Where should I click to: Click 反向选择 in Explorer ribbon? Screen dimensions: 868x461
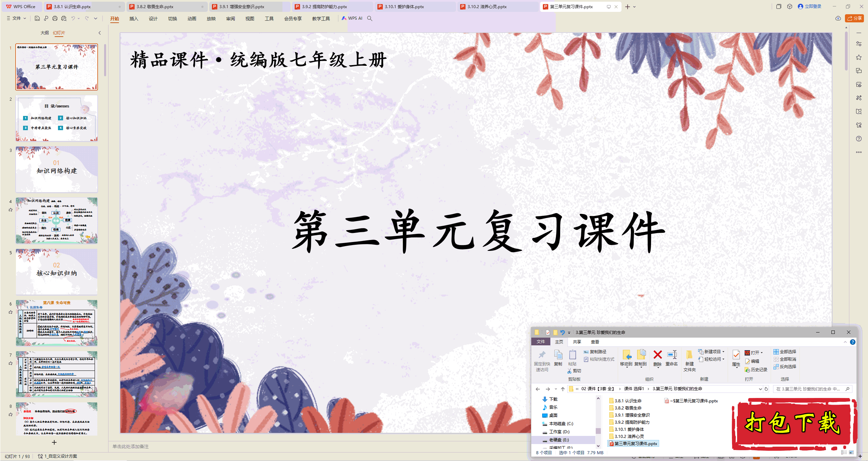[785, 367]
